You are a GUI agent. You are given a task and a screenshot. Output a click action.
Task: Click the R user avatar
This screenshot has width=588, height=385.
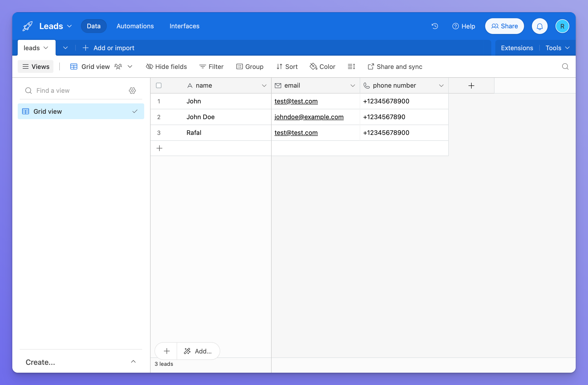click(x=562, y=26)
